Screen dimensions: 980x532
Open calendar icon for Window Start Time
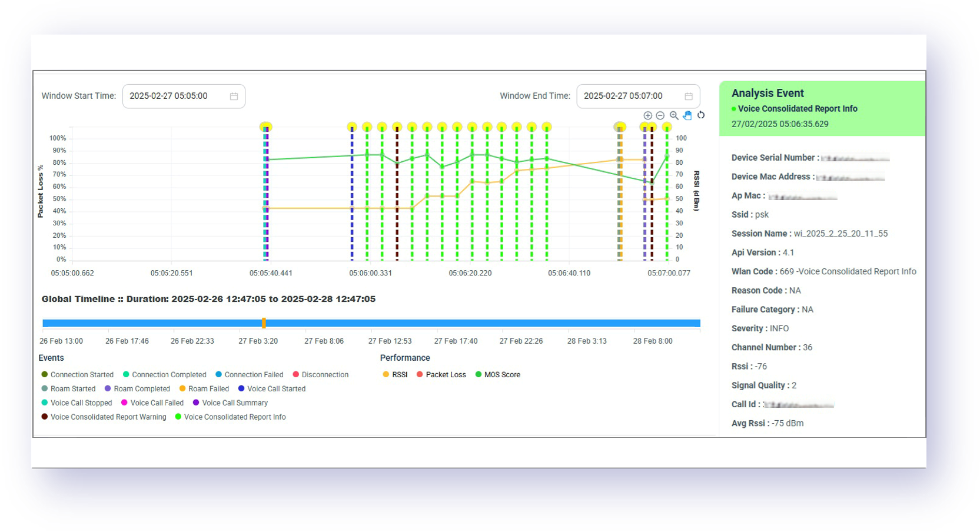(234, 97)
